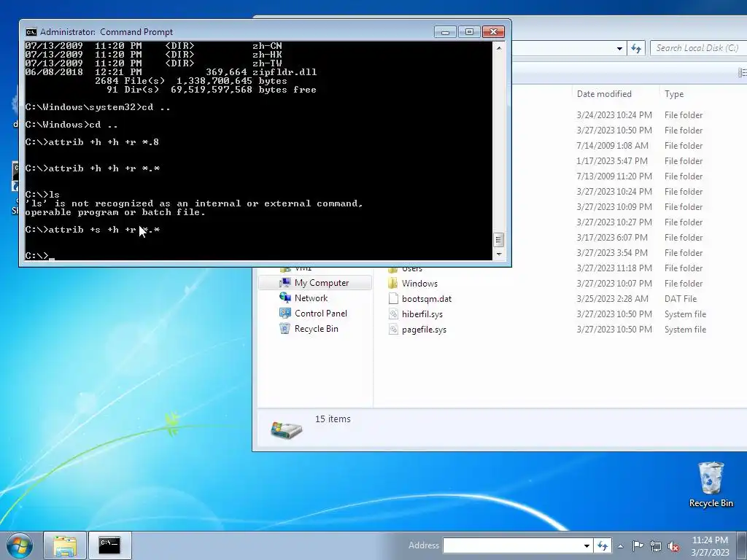Select the bootsqm.dat file icon
This screenshot has height=560, width=747.
(393, 298)
